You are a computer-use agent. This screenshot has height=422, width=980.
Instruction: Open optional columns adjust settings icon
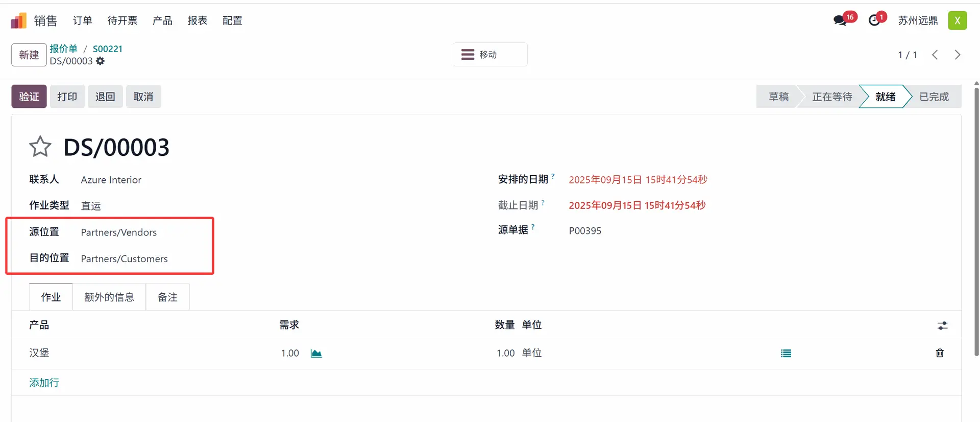pyautogui.click(x=942, y=325)
